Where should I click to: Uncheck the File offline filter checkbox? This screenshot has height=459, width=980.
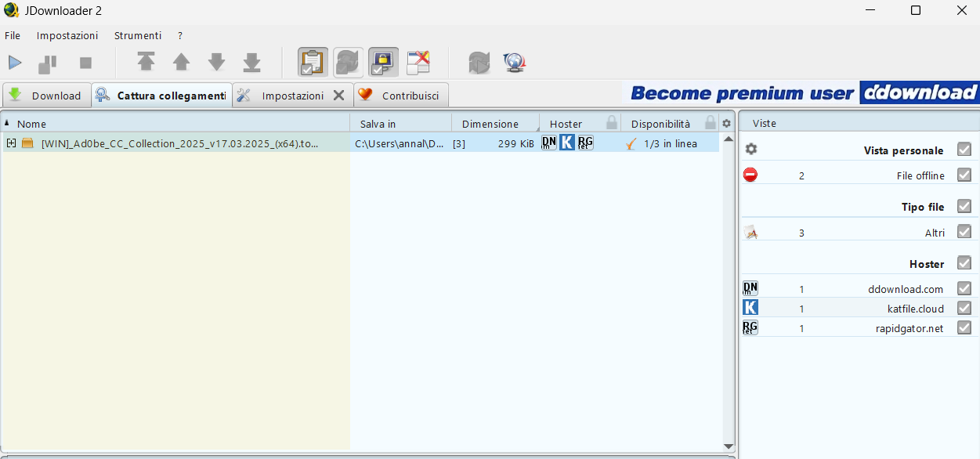point(964,175)
